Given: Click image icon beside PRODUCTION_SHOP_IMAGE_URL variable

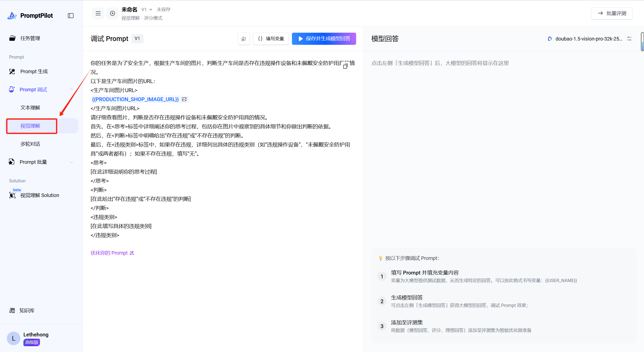Looking at the screenshot, I should click(184, 99).
